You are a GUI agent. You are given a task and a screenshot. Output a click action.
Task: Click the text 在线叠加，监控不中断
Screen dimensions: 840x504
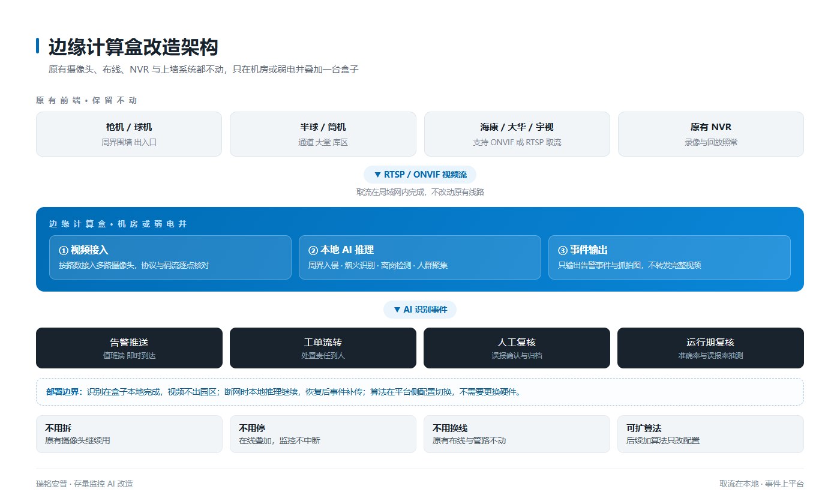[280, 440]
